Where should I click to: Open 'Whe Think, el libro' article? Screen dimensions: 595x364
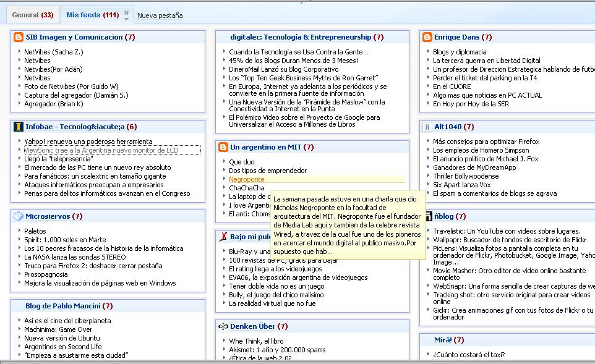256,341
